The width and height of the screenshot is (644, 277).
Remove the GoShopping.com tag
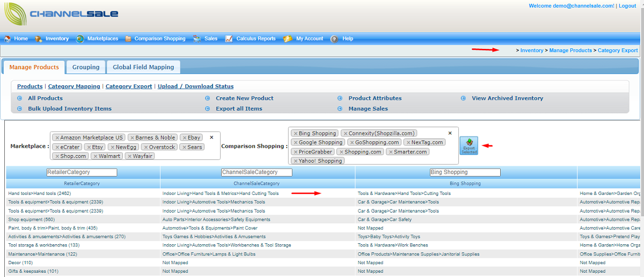point(352,142)
